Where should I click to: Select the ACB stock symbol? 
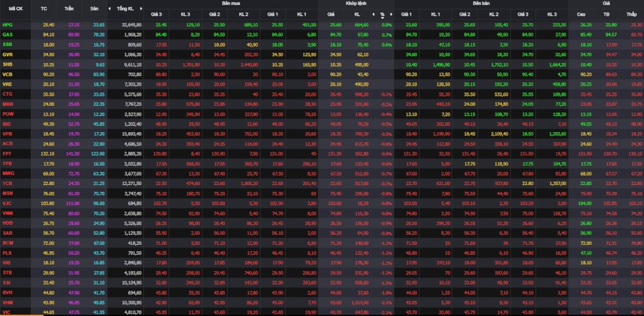point(8,144)
